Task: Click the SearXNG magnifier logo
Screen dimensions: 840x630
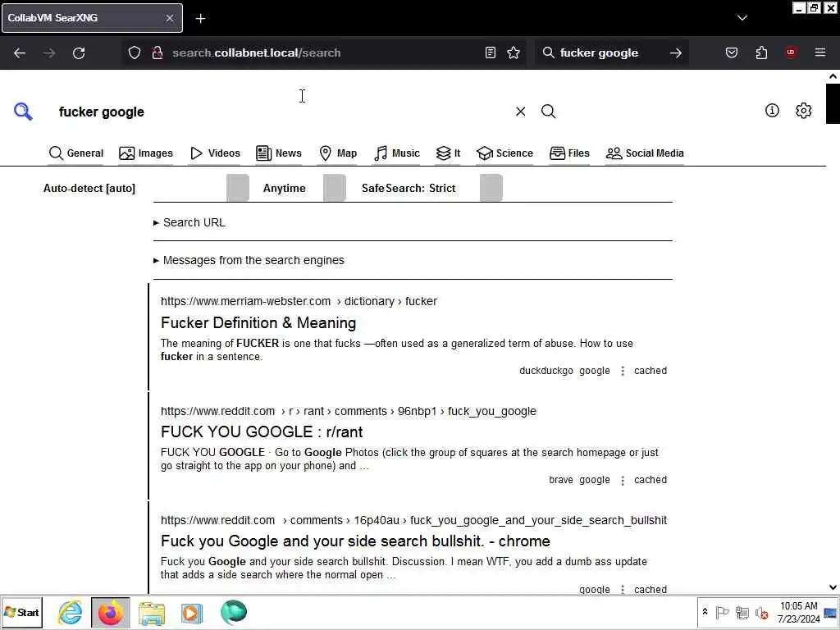Action: point(23,112)
